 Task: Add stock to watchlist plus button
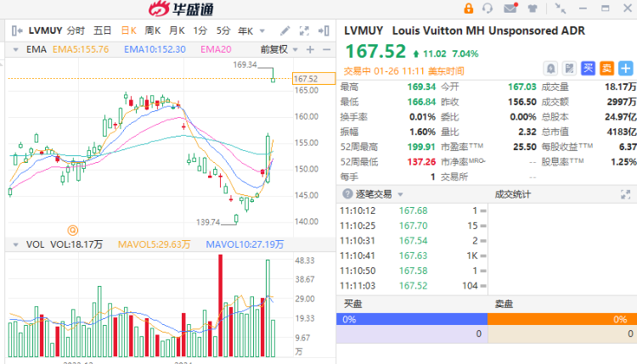click(626, 68)
